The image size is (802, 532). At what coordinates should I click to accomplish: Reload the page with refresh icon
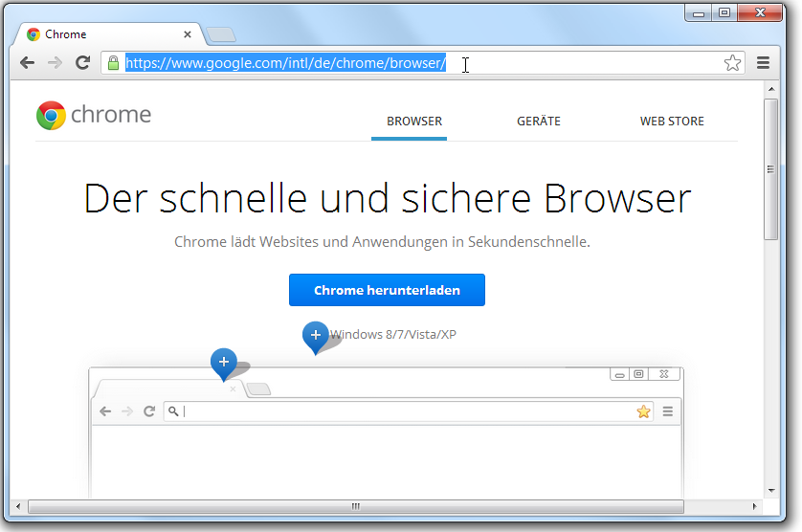pos(83,62)
